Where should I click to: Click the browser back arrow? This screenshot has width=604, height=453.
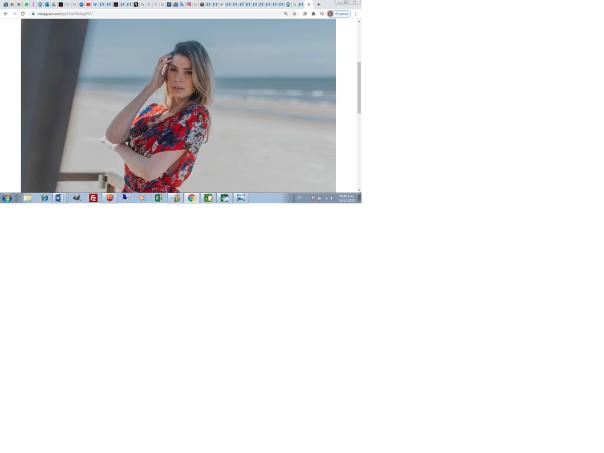[x=5, y=13]
